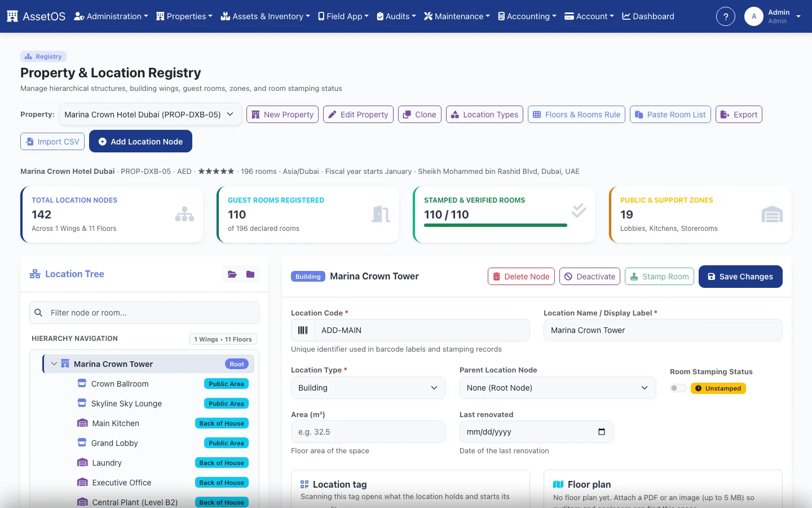Go to the Dashboard nav item
The height and width of the screenshot is (508, 812).
point(648,16)
